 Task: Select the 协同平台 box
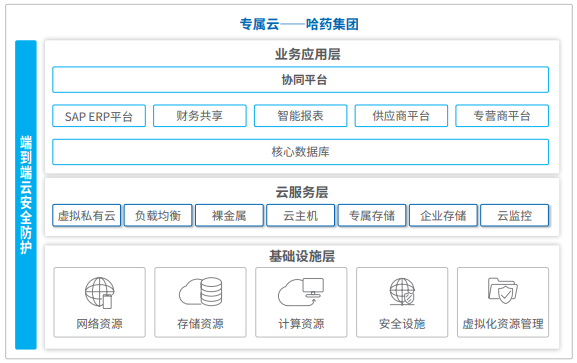pos(300,80)
